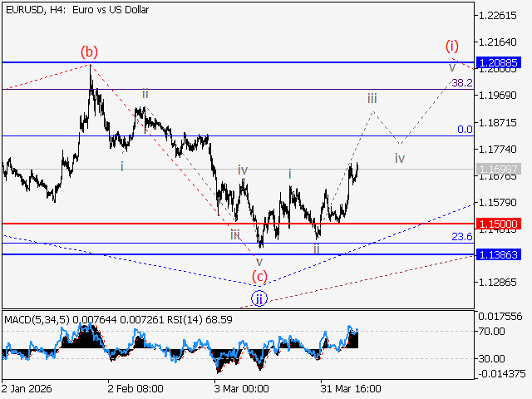532x399 pixels.
Task: Click the blue 1.20885 price tag
Action: pos(499,62)
